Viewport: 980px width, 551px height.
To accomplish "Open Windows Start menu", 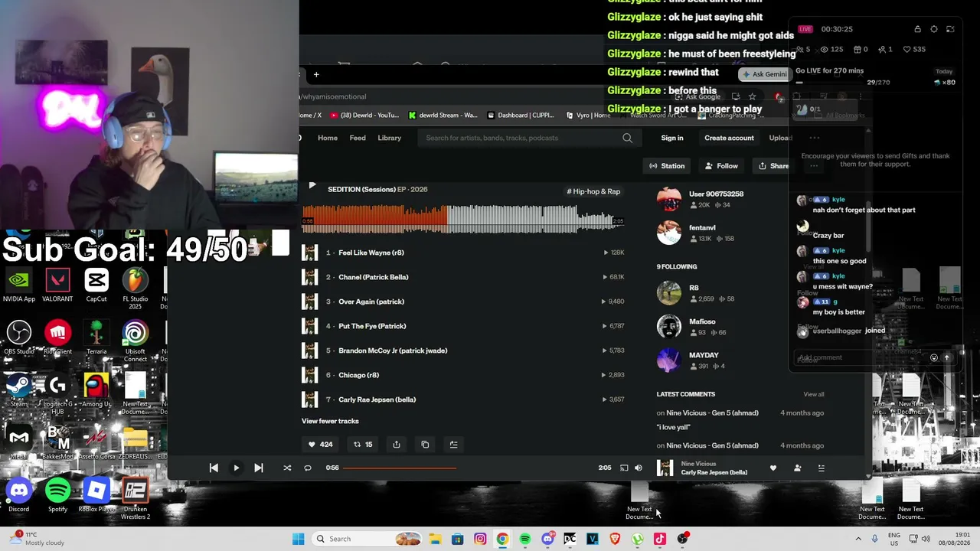I will 298,539.
